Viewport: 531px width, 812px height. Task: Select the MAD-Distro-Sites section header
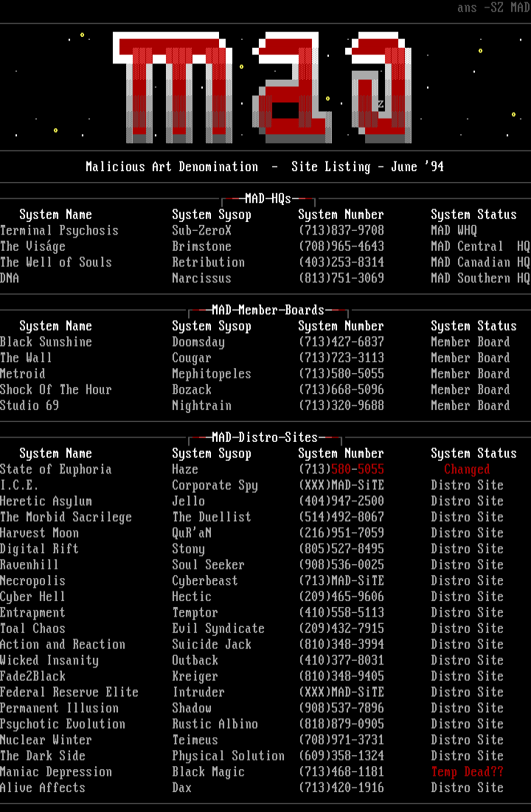coord(265,437)
